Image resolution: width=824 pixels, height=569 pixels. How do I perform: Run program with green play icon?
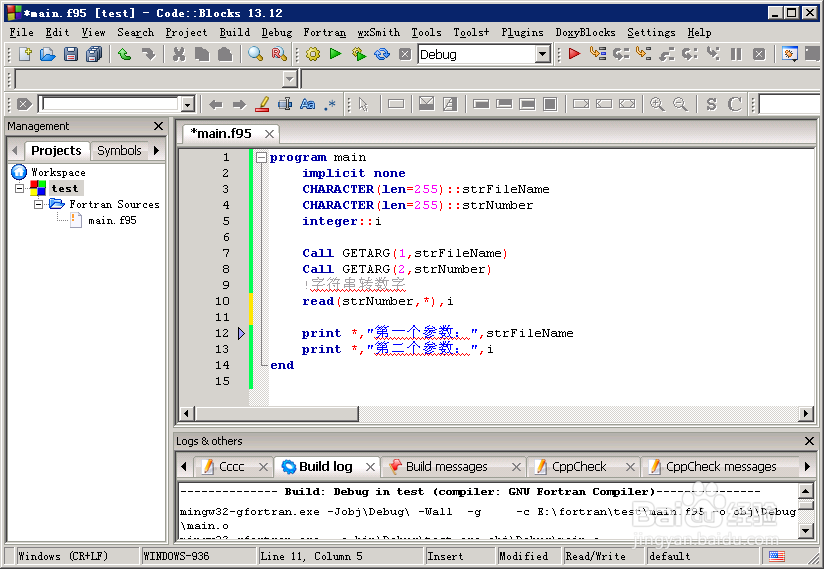point(335,54)
